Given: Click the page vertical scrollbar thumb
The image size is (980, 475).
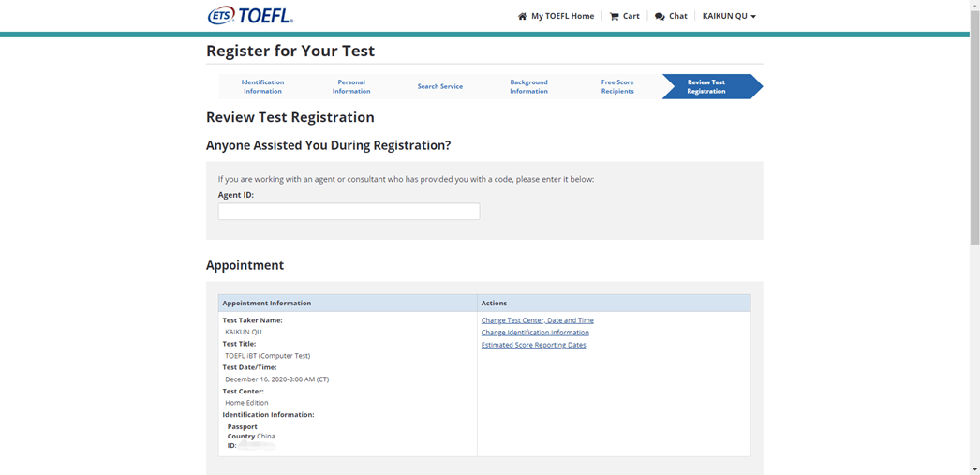Looking at the screenshot, I should (x=974, y=128).
